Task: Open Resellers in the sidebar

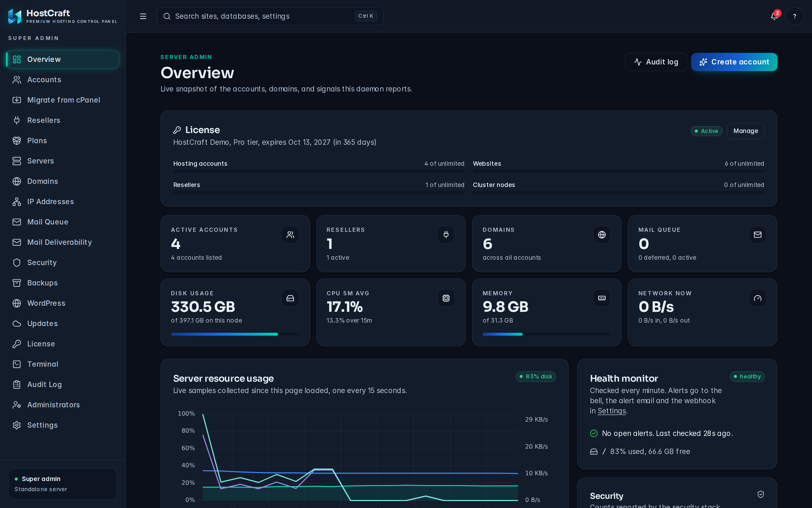Action: 63,120
